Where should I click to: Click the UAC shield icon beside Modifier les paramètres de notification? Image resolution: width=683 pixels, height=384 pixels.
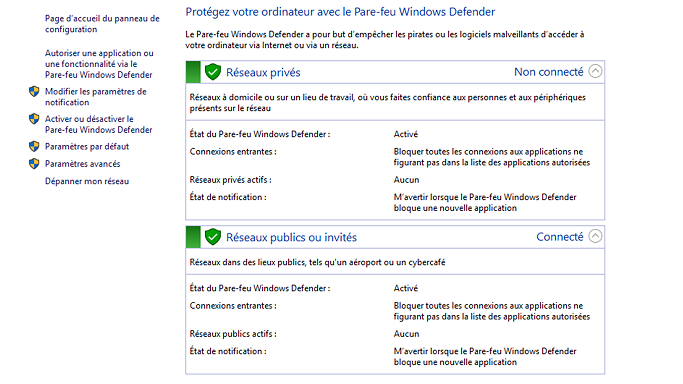(34, 91)
